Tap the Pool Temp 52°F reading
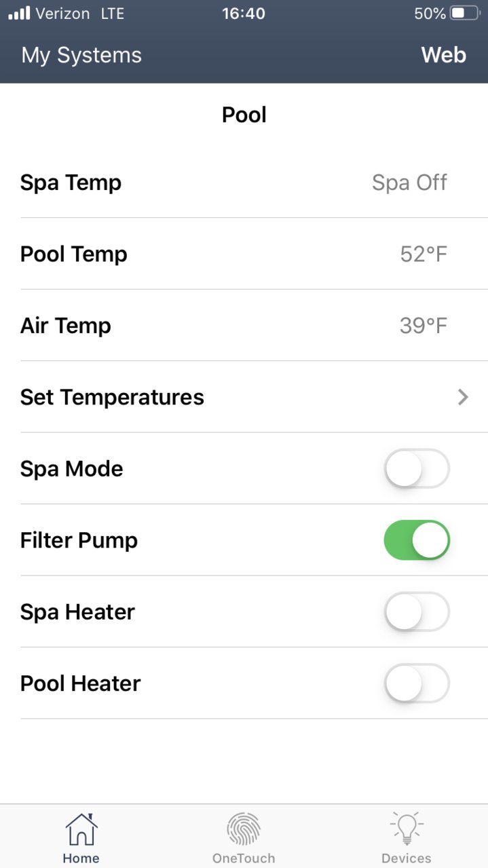Screen dimensions: 488x868 click(424, 254)
